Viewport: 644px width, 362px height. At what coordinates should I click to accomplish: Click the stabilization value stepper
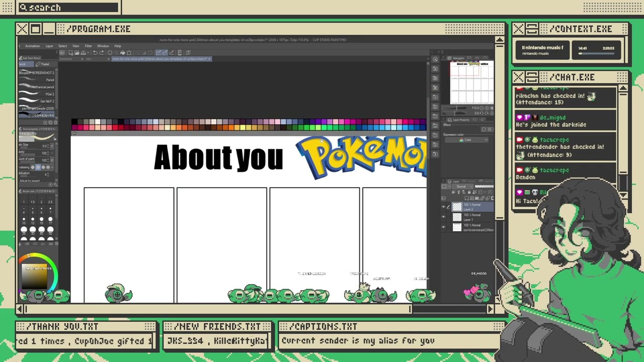pos(48,174)
